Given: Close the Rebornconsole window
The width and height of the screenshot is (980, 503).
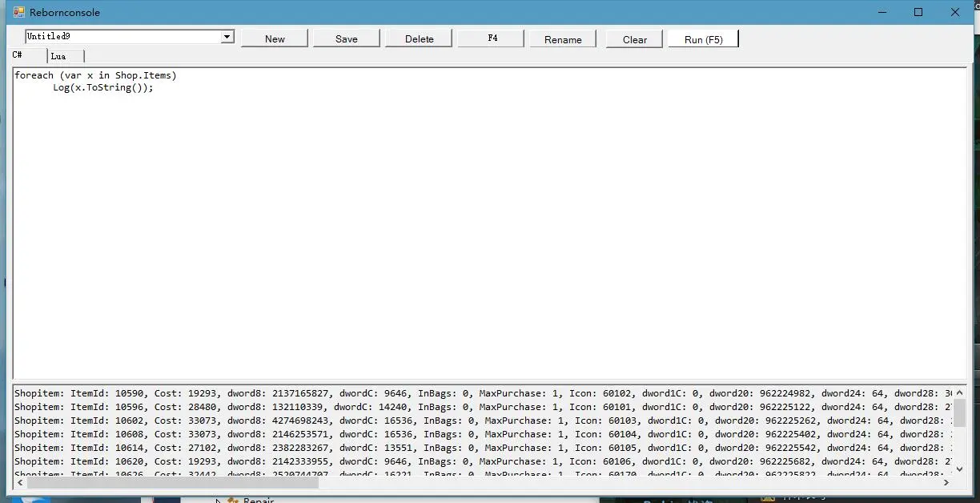Looking at the screenshot, I should pos(955,12).
